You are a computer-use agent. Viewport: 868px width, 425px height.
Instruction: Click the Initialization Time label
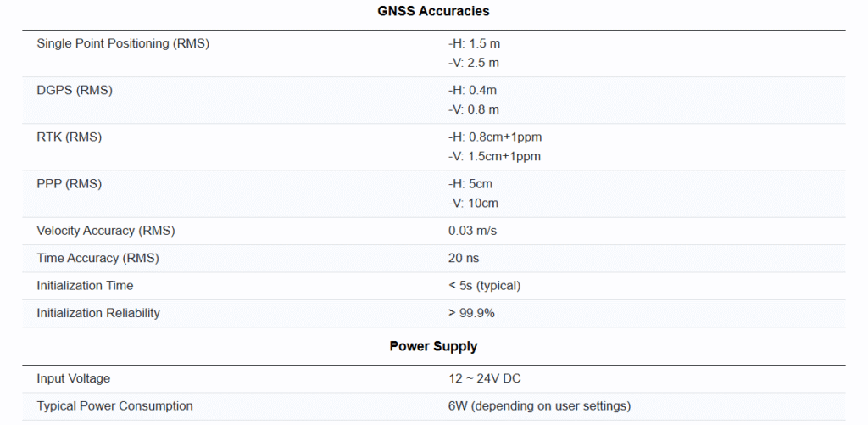pyautogui.click(x=85, y=286)
